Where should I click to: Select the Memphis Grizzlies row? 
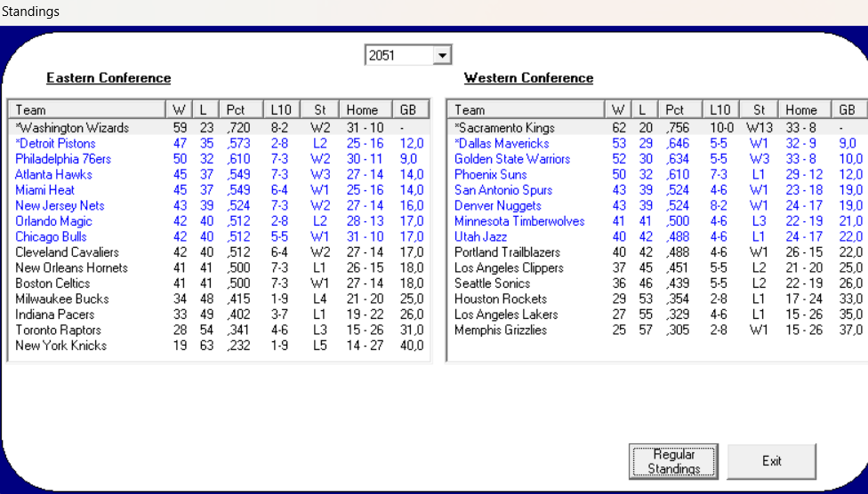coord(658,330)
